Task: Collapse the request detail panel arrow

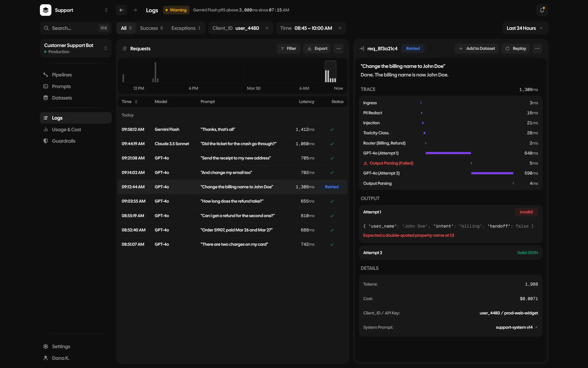Action: (362, 48)
